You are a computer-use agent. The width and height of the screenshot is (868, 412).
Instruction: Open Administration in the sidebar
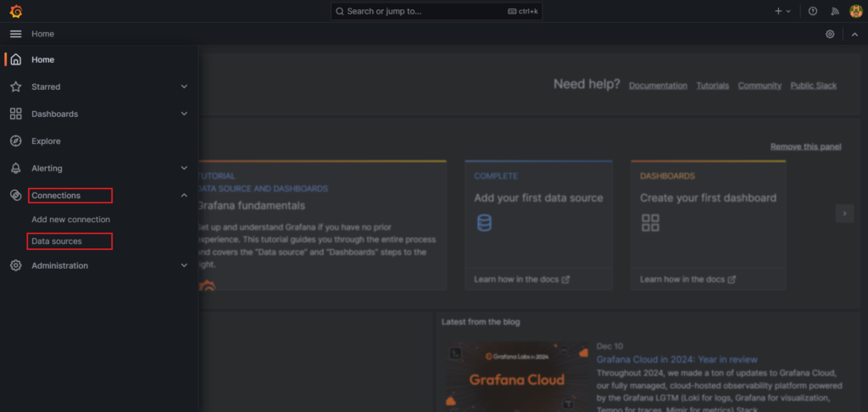[x=60, y=265]
